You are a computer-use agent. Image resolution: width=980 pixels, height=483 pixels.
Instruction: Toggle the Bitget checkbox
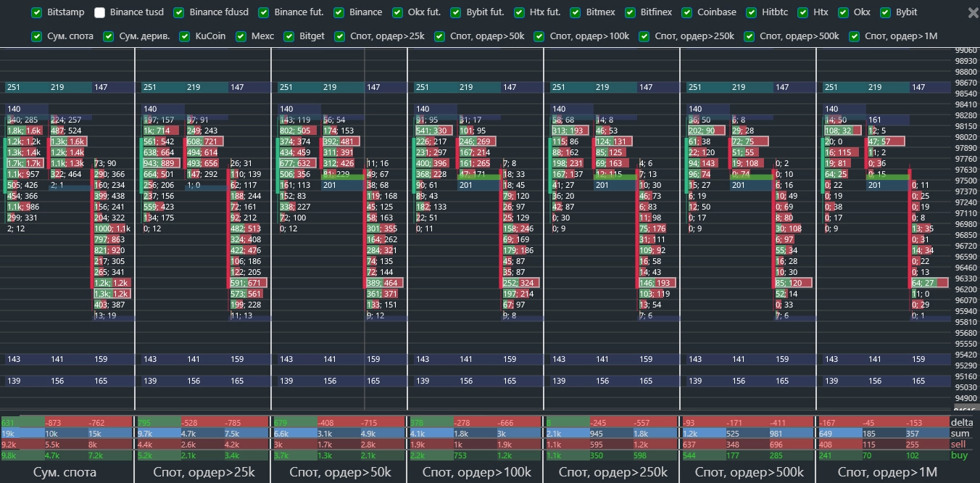coord(289,36)
